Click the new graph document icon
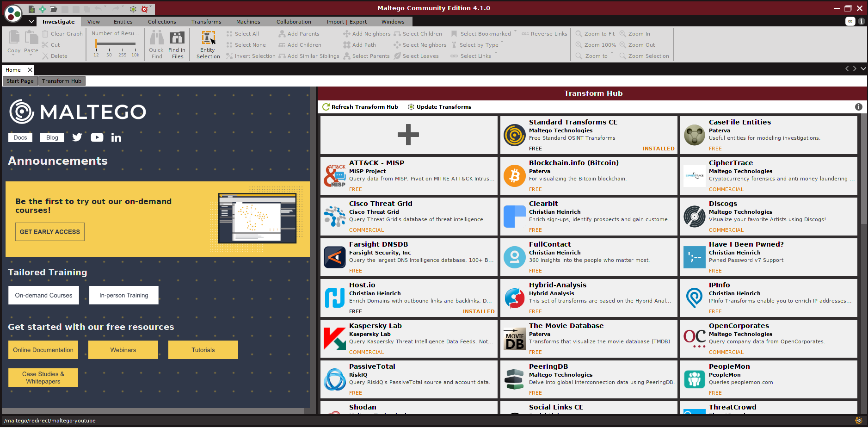Screen dimensions: 868x428 [x=31, y=9]
